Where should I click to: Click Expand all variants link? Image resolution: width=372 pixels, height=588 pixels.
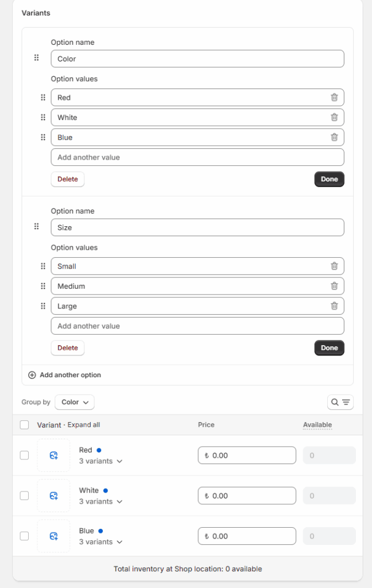pos(84,425)
